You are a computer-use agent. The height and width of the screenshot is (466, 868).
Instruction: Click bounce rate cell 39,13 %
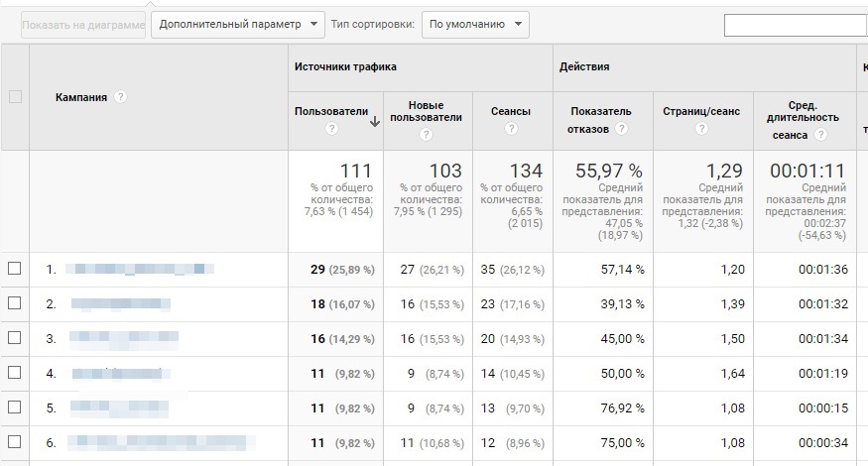(622, 304)
